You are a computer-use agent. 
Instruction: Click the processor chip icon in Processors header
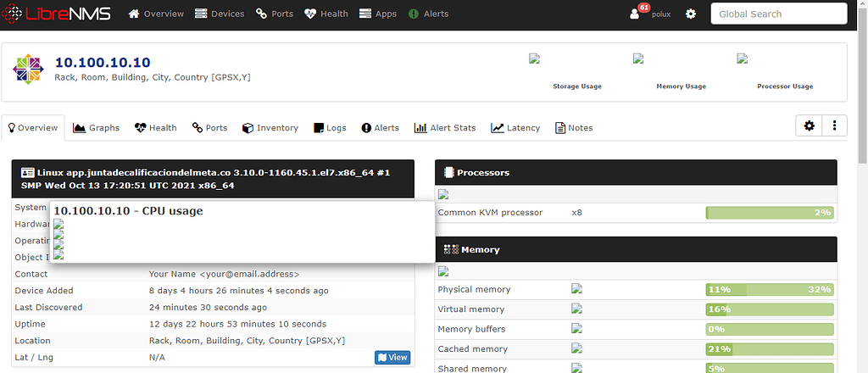pyautogui.click(x=449, y=173)
